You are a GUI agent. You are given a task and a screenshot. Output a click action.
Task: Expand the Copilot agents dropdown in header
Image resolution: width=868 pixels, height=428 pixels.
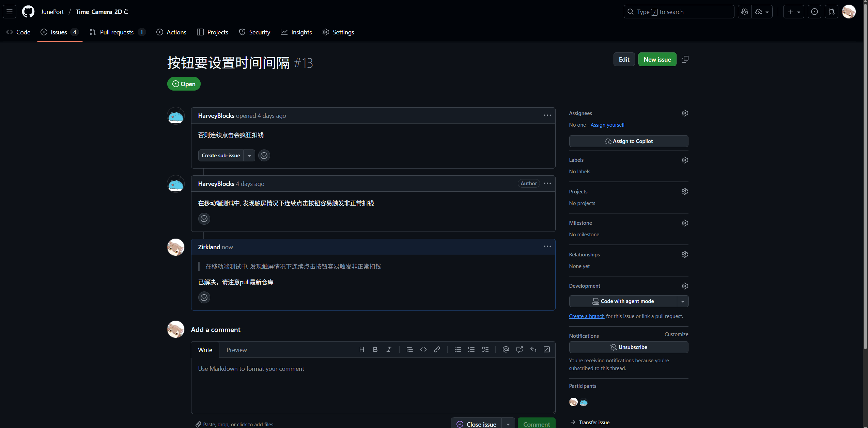762,12
